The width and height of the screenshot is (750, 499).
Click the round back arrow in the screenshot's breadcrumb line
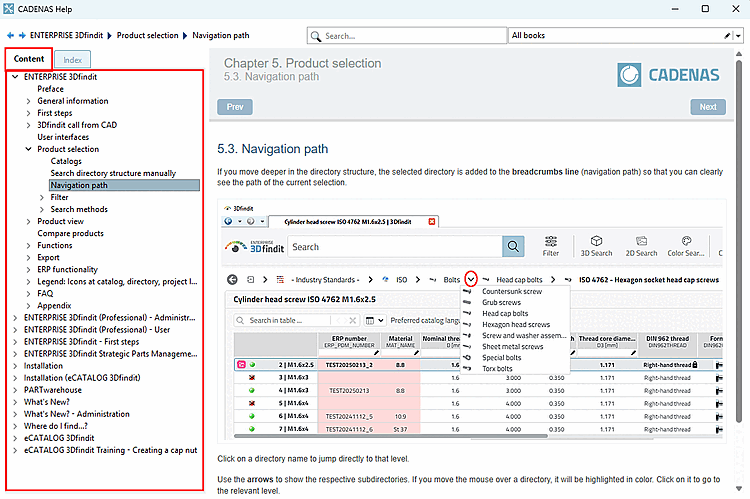pyautogui.click(x=232, y=279)
